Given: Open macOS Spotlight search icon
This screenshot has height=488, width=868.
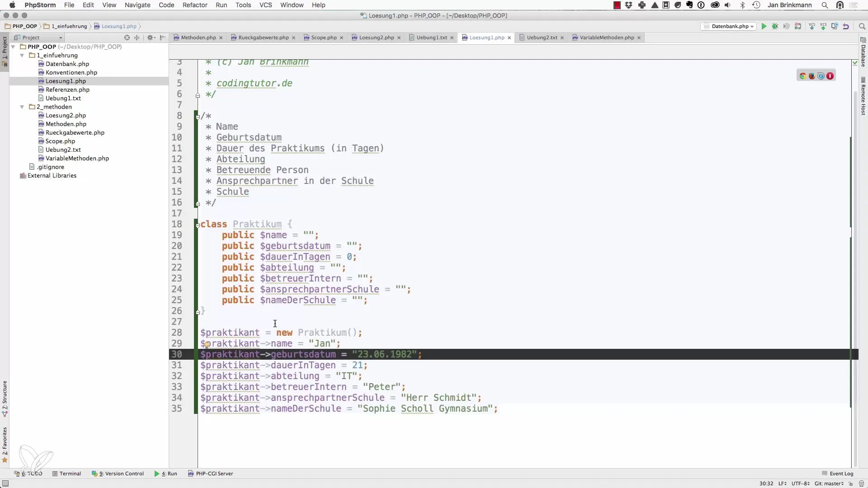Looking at the screenshot, I should point(825,5).
